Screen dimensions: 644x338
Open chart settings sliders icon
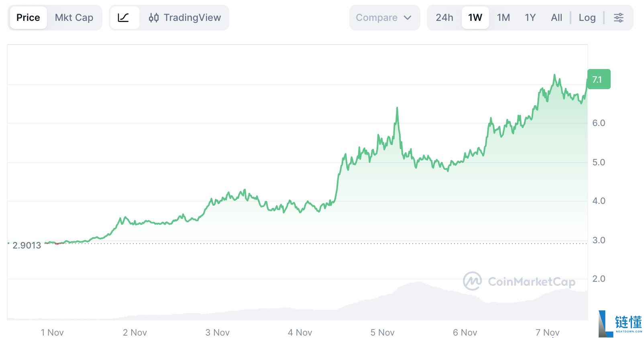pyautogui.click(x=618, y=18)
